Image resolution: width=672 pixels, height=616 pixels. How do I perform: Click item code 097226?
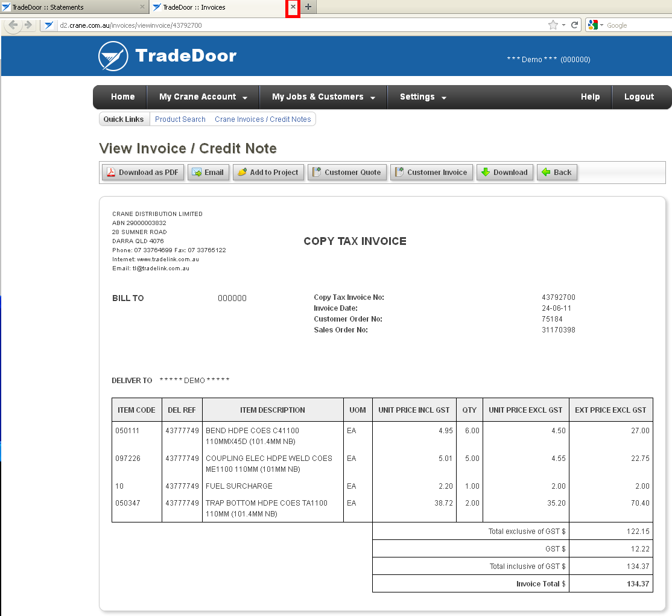[x=128, y=459]
